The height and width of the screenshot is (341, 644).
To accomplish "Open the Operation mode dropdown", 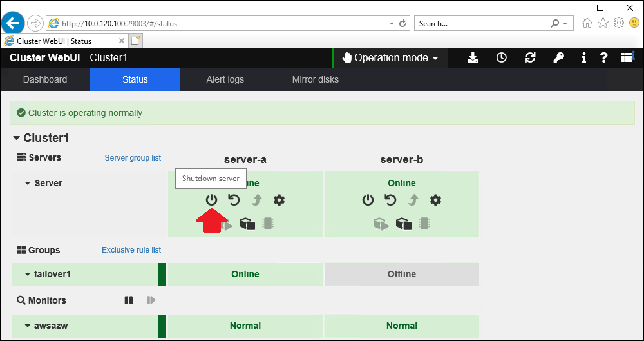I will [390, 58].
